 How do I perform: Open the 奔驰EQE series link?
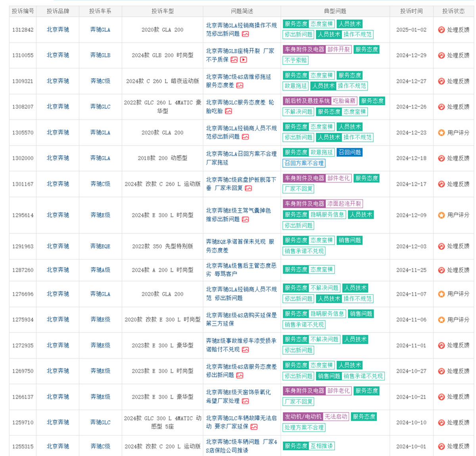(x=100, y=246)
